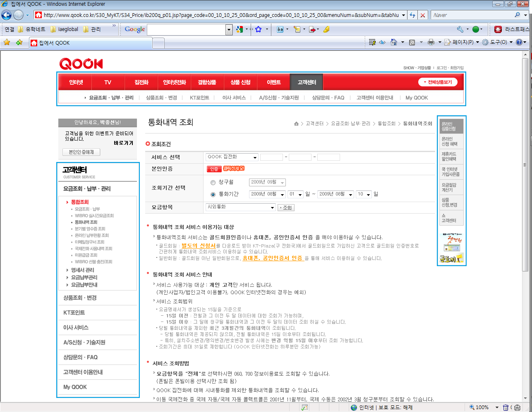The image size is (532, 412).
Task: Open the 시외통화 fee item dropdown
Action: coord(241,207)
